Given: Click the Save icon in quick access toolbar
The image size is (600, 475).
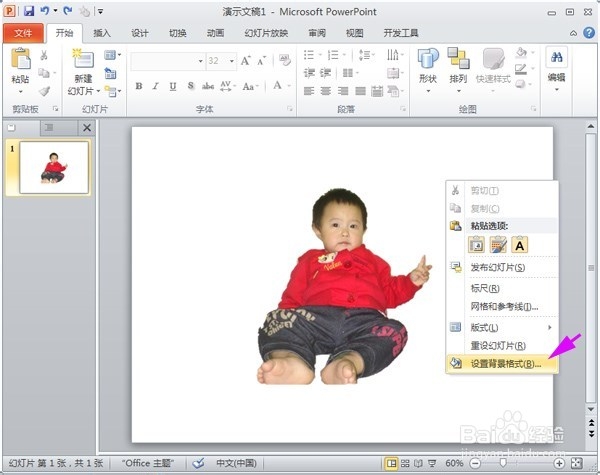Looking at the screenshot, I should 29,11.
